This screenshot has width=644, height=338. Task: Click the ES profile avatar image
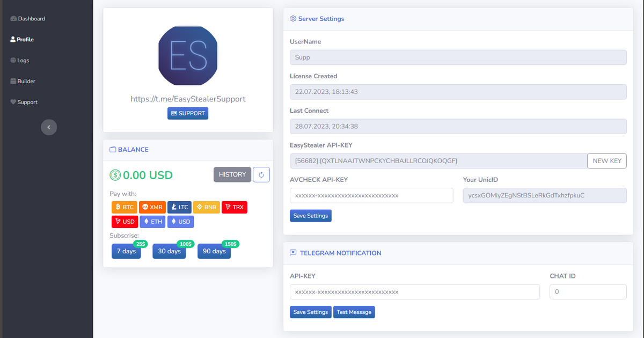[x=188, y=56]
